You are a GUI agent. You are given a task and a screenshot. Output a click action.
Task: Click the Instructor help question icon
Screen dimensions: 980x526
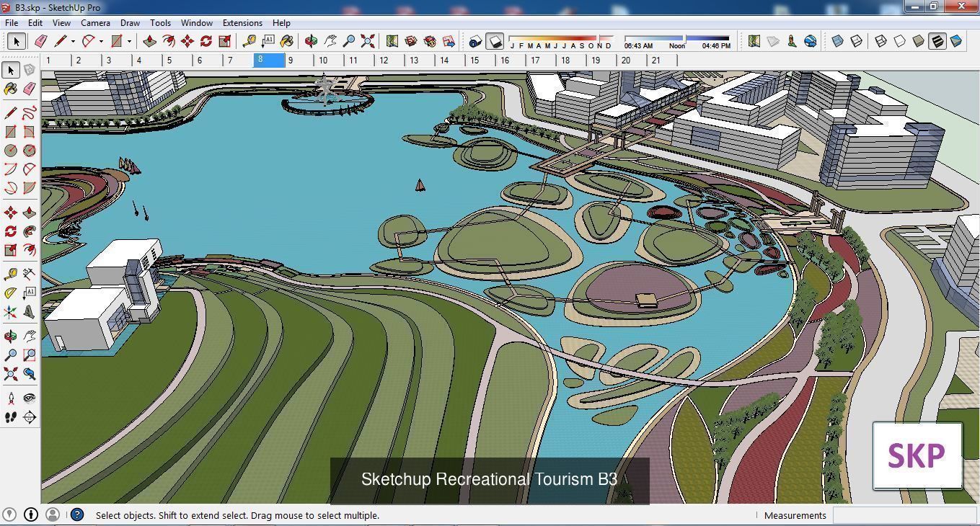pos(77,514)
